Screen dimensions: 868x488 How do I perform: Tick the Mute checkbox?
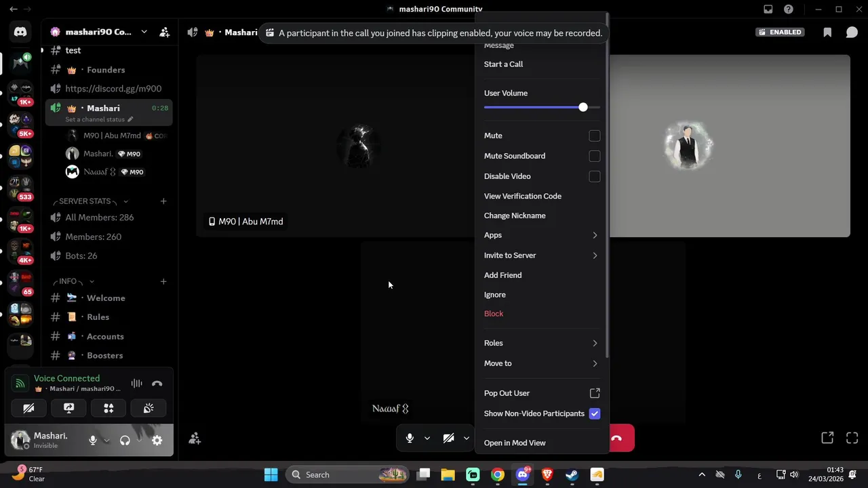(x=595, y=136)
